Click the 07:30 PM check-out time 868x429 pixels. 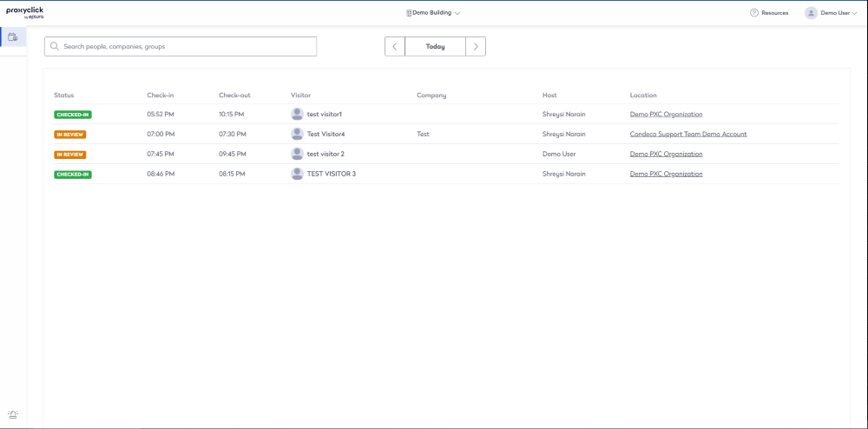(x=233, y=134)
